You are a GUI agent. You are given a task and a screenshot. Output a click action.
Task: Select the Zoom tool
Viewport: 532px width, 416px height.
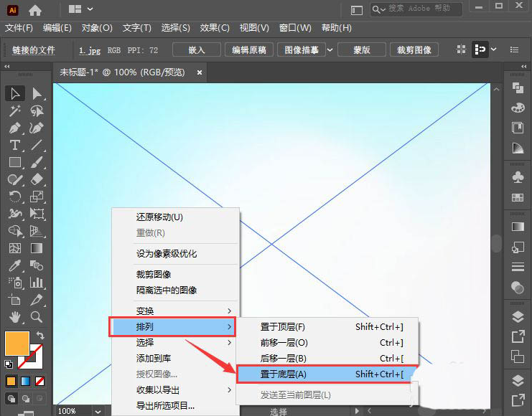point(37,317)
